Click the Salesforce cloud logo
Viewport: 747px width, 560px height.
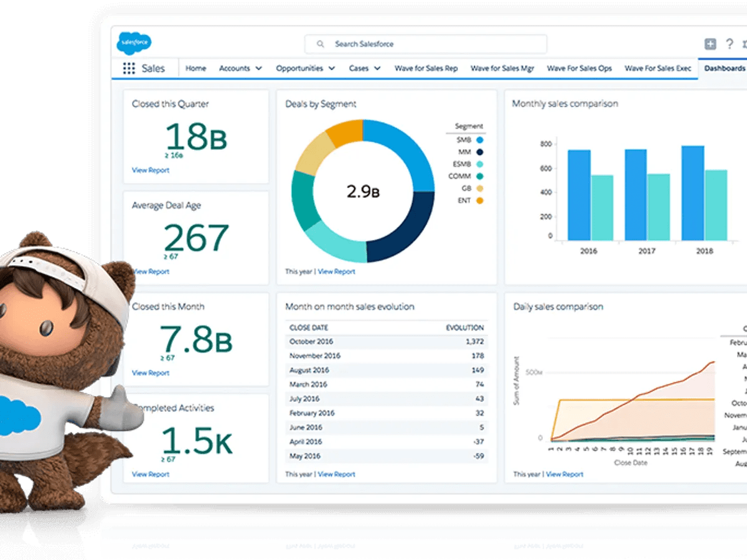pyautogui.click(x=134, y=43)
